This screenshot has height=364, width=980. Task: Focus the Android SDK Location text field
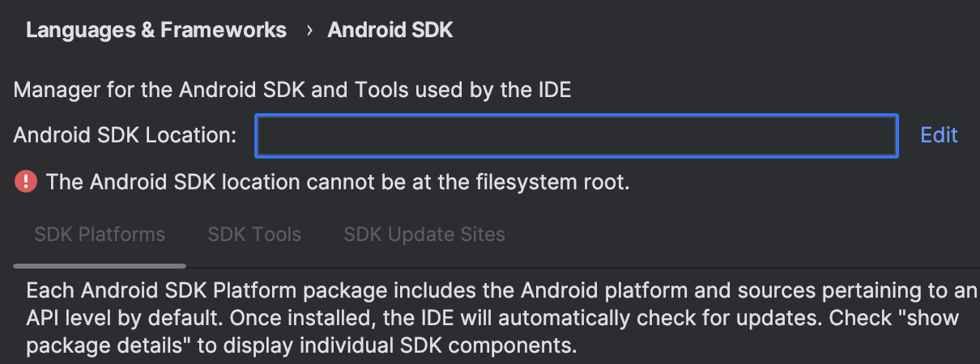click(577, 135)
